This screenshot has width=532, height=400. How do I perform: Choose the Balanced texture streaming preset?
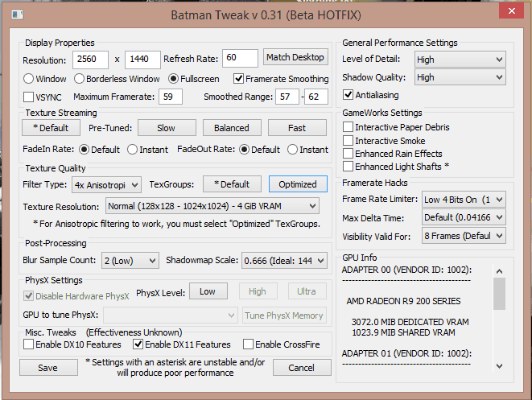pyautogui.click(x=232, y=128)
